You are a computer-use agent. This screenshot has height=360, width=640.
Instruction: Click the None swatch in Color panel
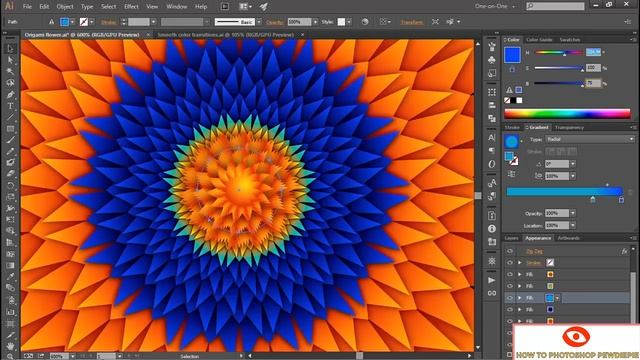[x=507, y=100]
